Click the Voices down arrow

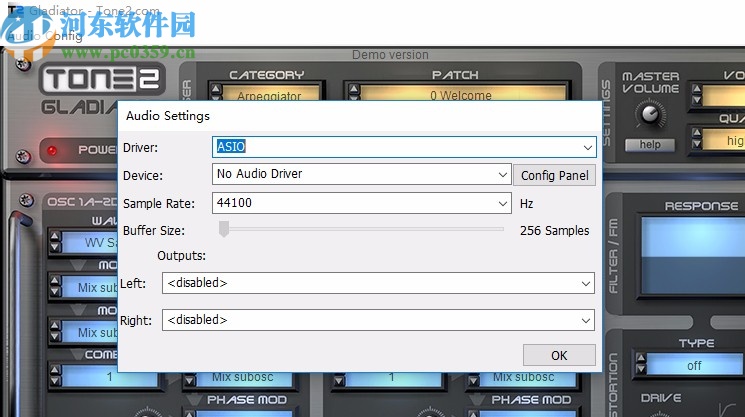(697, 100)
